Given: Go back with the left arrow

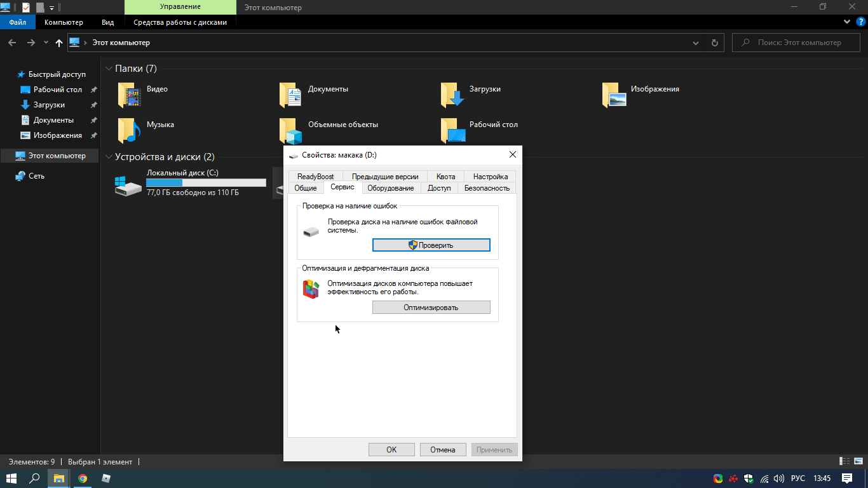Looking at the screenshot, I should [x=12, y=43].
